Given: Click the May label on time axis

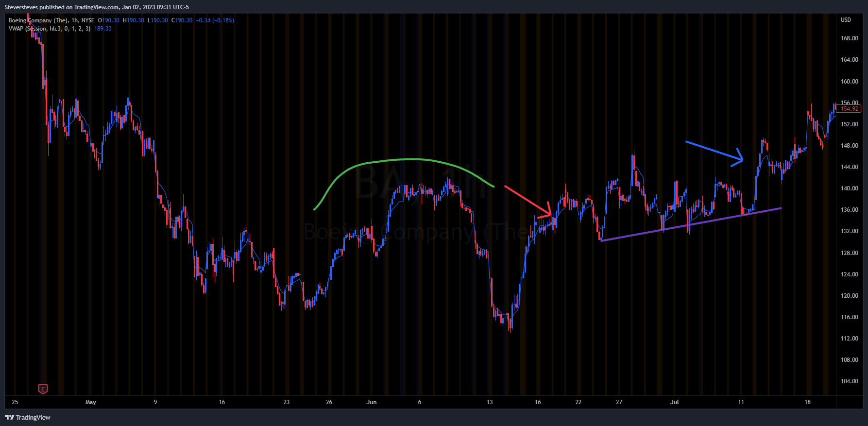Looking at the screenshot, I should tap(91, 402).
